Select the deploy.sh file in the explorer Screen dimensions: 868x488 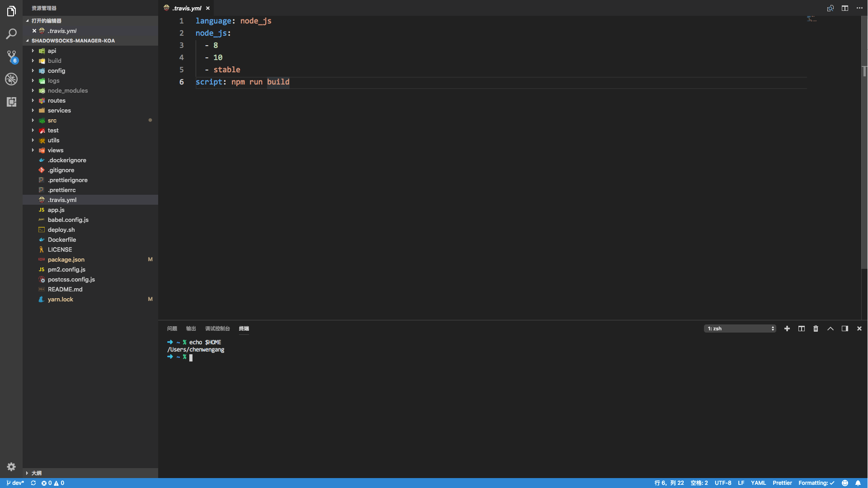pos(61,230)
